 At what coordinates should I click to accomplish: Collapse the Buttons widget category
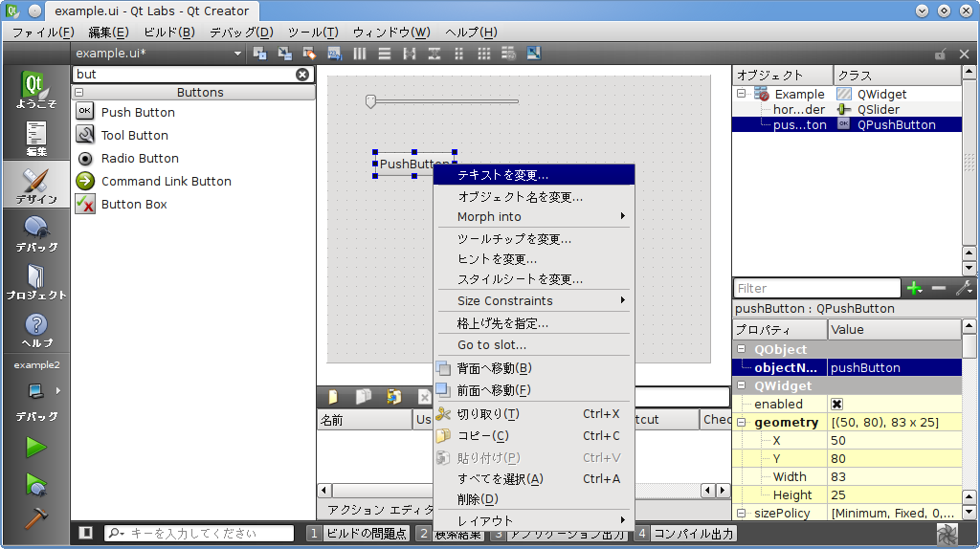[79, 93]
